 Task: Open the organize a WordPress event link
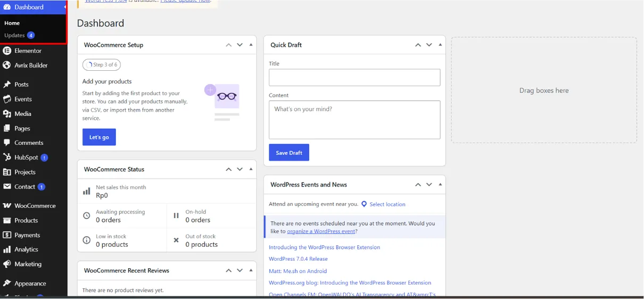point(321,231)
